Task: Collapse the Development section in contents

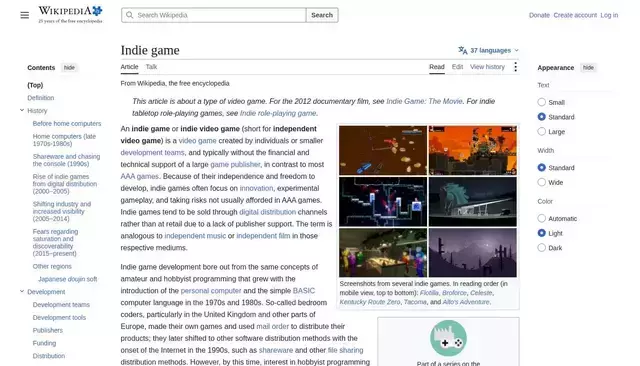Action: (22, 291)
